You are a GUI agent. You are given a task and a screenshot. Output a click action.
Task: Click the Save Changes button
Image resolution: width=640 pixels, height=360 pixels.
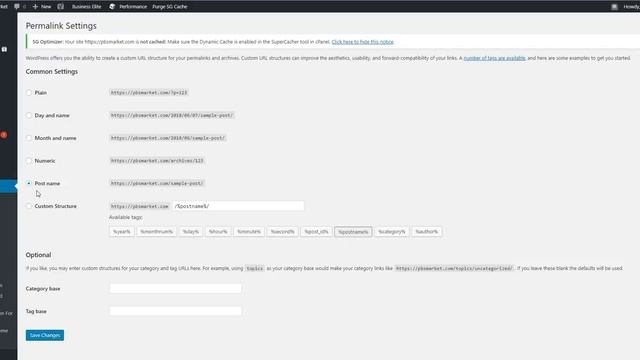click(45, 335)
